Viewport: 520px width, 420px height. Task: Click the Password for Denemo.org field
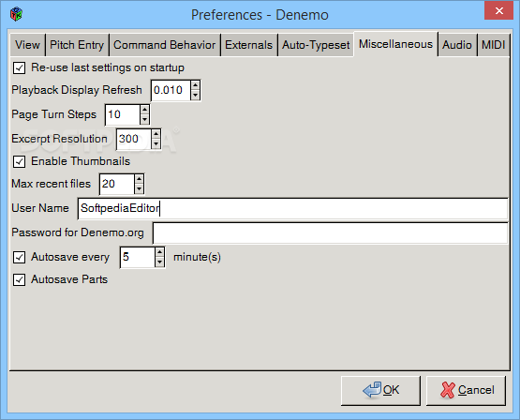coord(330,232)
